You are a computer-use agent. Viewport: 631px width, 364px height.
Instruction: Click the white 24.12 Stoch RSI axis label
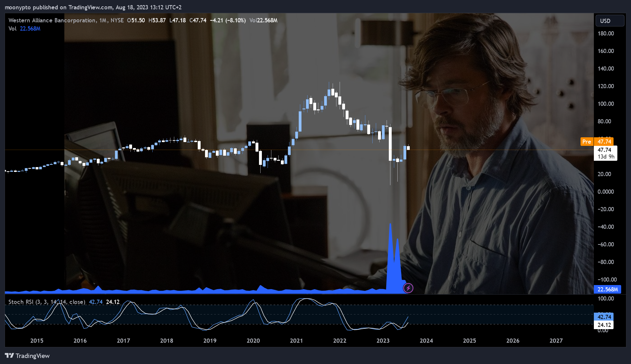(604, 325)
